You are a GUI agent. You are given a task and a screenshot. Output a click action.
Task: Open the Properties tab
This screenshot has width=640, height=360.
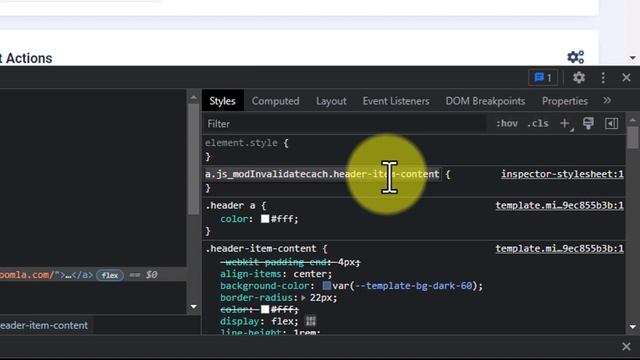tap(565, 101)
